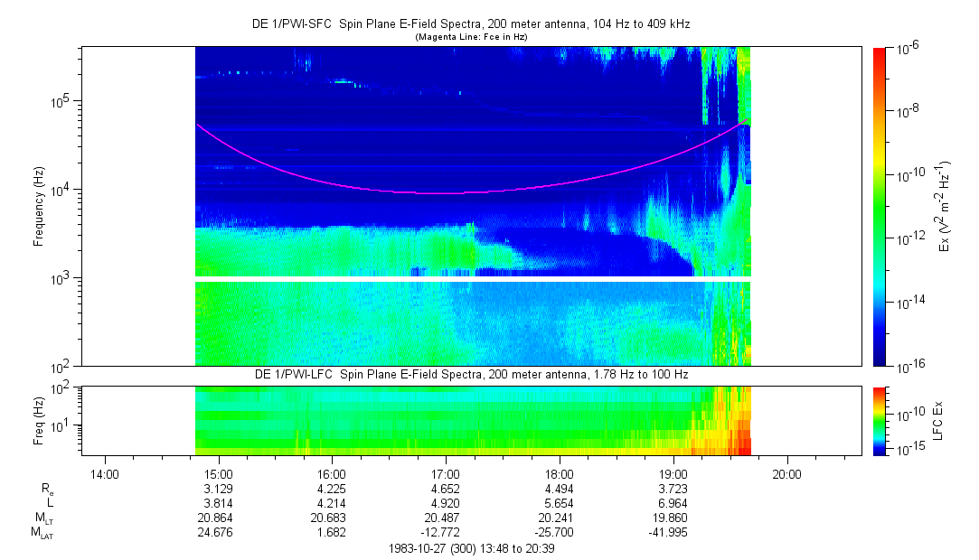
Task: Click the 10^-8 colorbar tick label
Action: (908, 112)
